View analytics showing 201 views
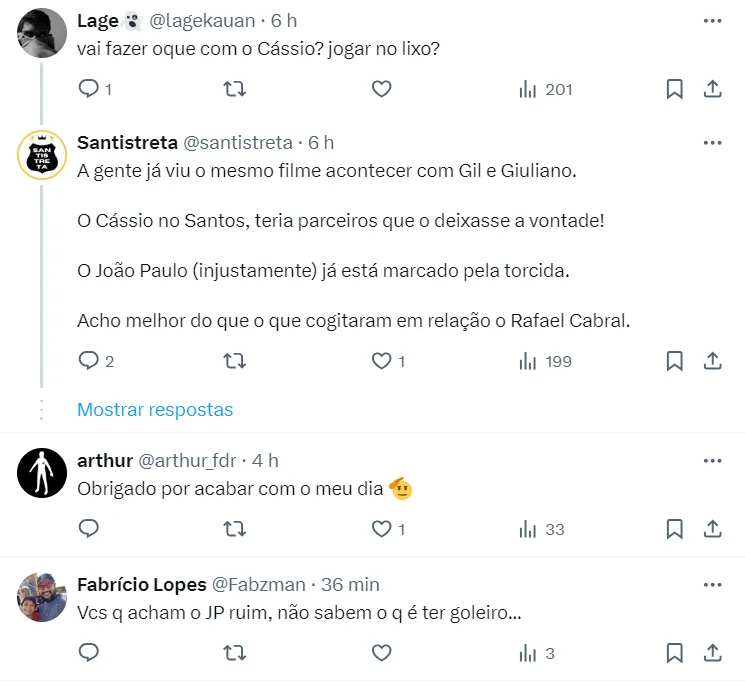Screen dimensions: 745x688 coord(545,89)
